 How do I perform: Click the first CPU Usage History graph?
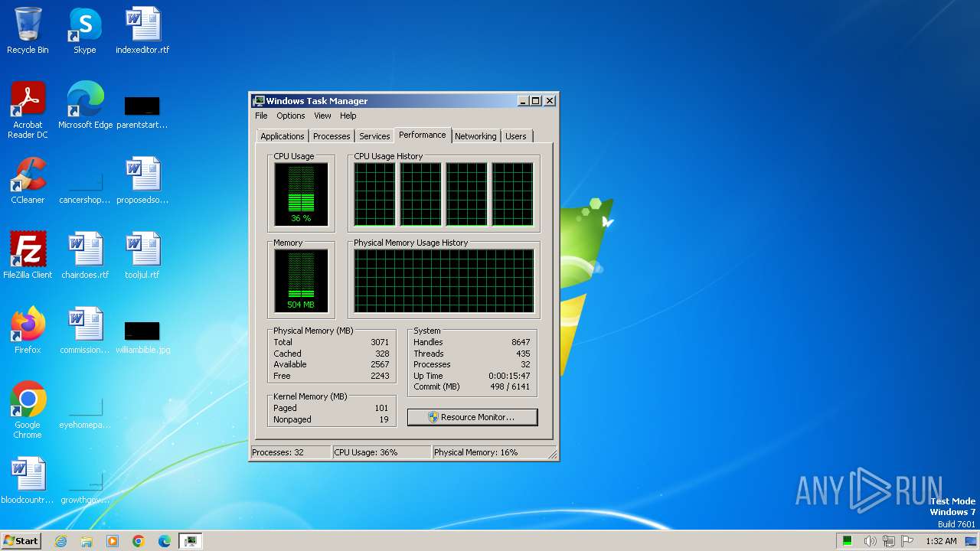tap(374, 194)
